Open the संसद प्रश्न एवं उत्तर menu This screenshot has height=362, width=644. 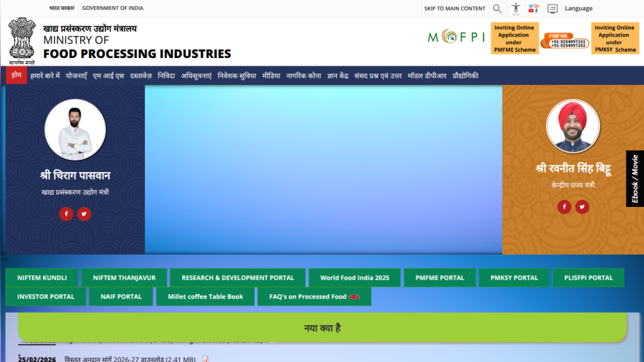378,76
